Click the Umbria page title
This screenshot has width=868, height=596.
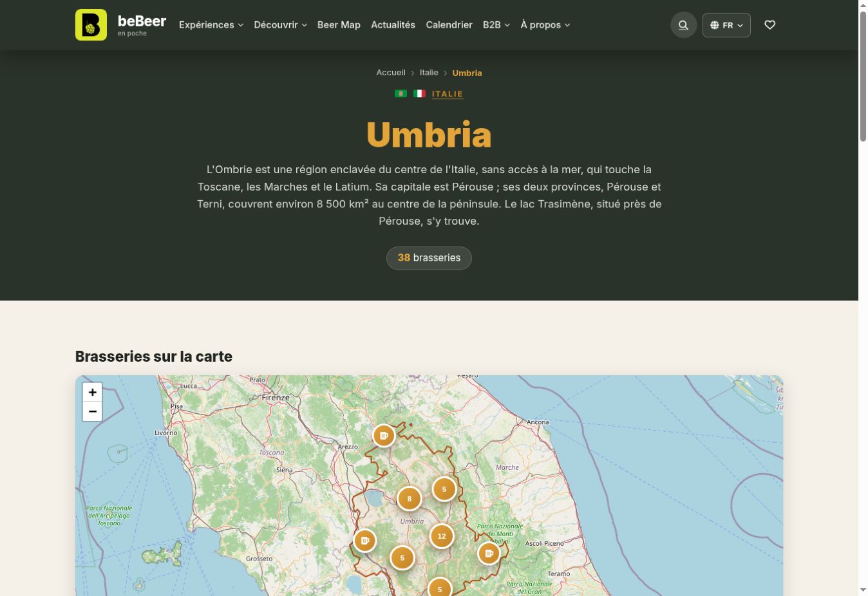pyautogui.click(x=429, y=135)
